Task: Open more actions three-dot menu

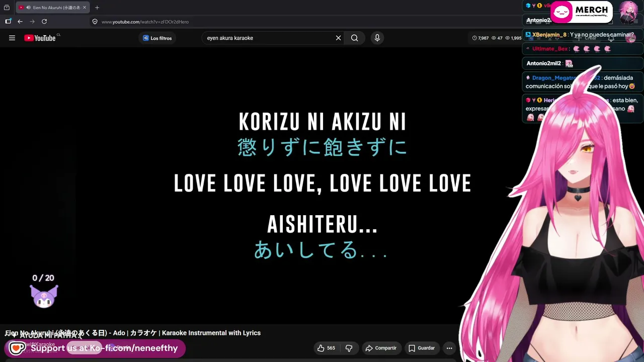Action: (449, 348)
